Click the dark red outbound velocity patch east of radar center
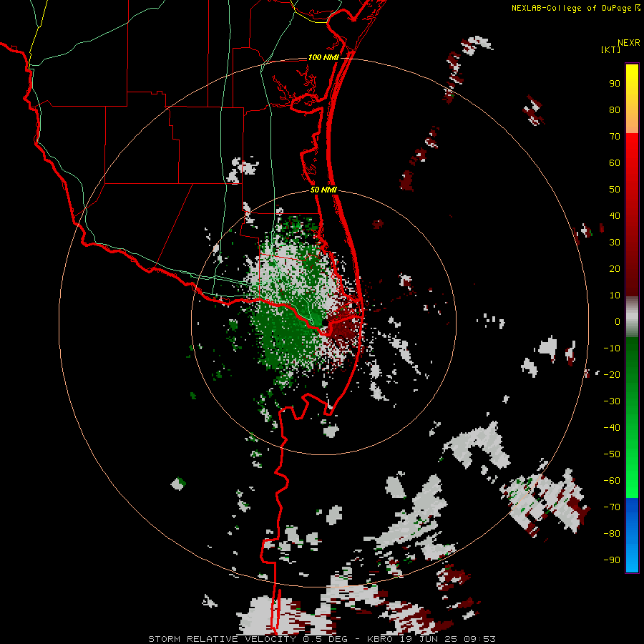 point(343,328)
